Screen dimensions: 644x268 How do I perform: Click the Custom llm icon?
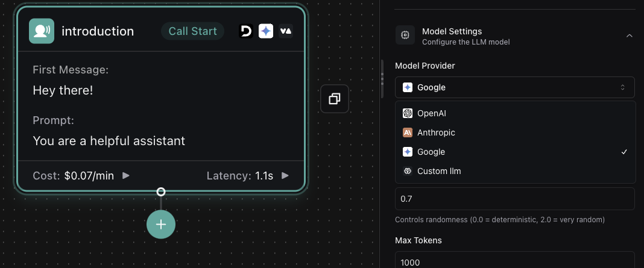tap(408, 171)
